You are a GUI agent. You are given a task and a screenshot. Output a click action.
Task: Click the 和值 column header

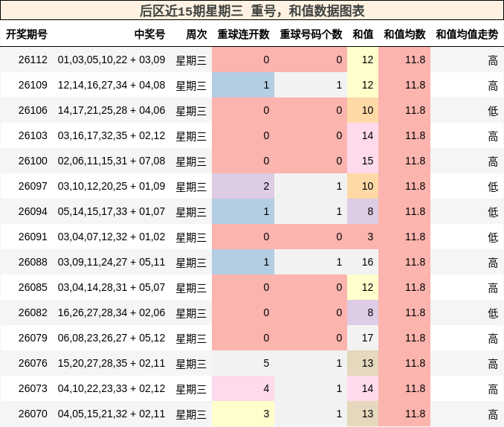click(x=363, y=34)
